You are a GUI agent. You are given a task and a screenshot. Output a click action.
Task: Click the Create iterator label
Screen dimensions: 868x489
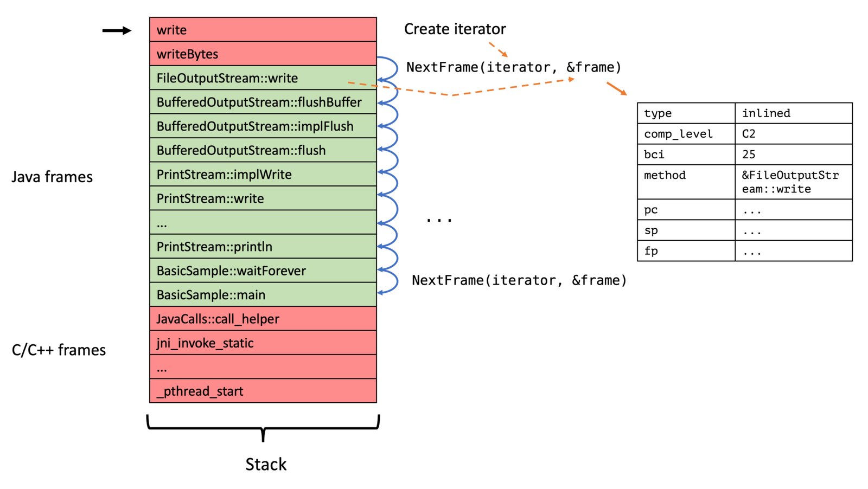(455, 29)
